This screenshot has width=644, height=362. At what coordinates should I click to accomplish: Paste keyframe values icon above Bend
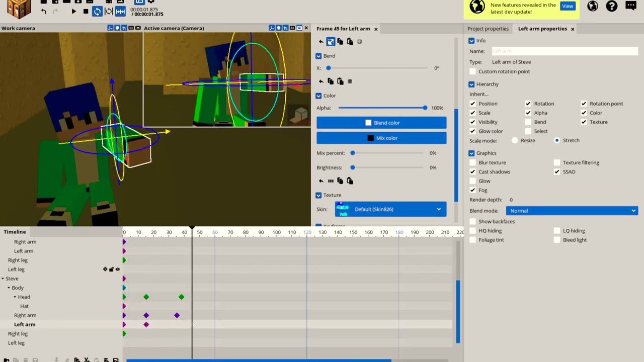coord(350,42)
